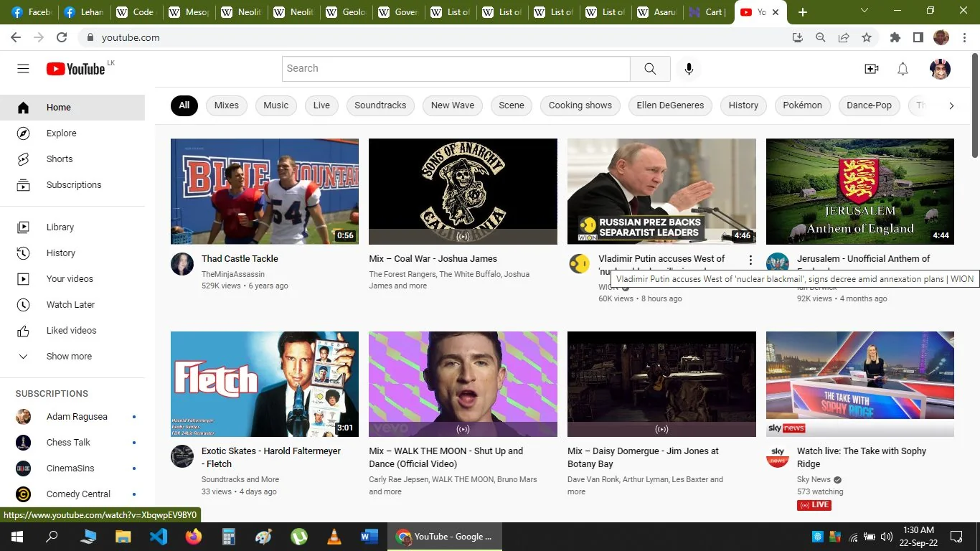Go to the TheMinjaAssassin channel name
This screenshot has width=980, height=551.
(x=233, y=274)
